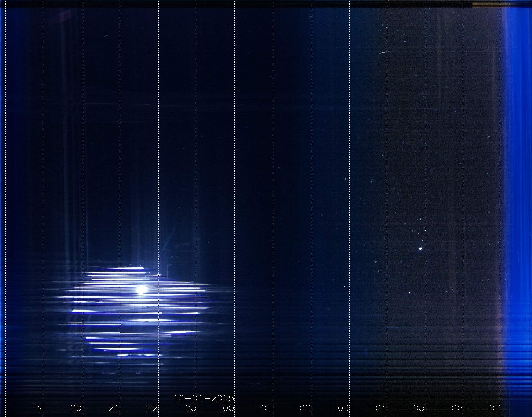Select the 20 hour marker label
The height and width of the screenshot is (417, 532).
(76, 408)
